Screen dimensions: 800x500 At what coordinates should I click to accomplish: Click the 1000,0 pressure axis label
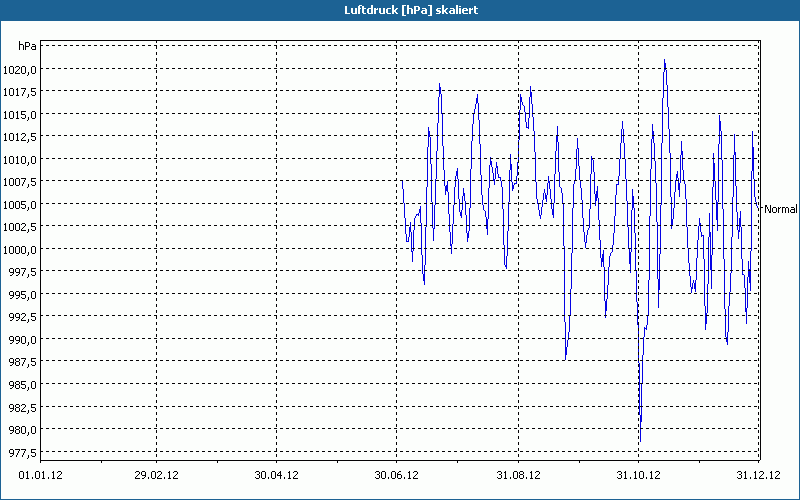click(19, 250)
